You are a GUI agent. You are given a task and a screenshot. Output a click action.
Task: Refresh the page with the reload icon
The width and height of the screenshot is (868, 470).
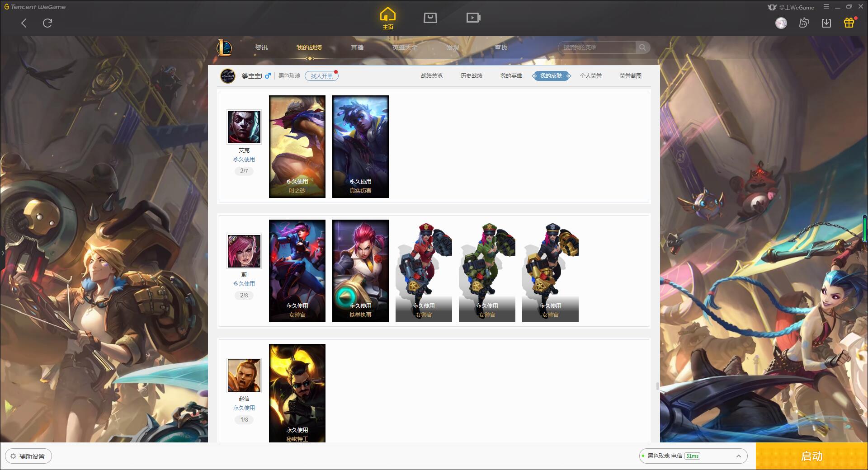[x=47, y=23]
